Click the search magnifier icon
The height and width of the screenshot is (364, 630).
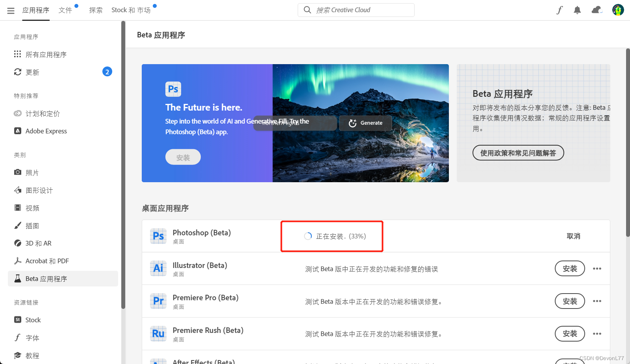point(307,10)
